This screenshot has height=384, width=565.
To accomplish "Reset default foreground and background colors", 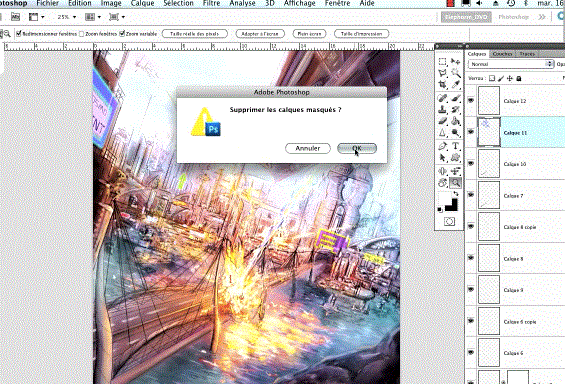I will pyautogui.click(x=440, y=209).
